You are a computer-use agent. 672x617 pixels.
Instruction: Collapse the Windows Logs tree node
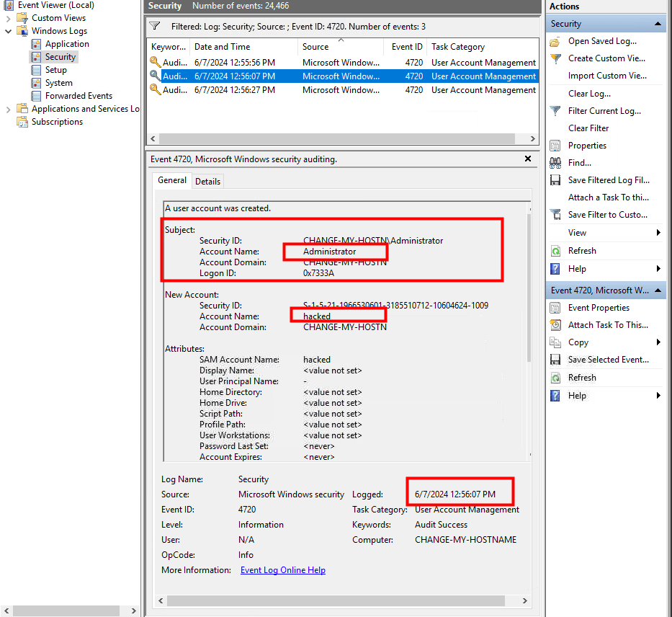click(x=9, y=31)
